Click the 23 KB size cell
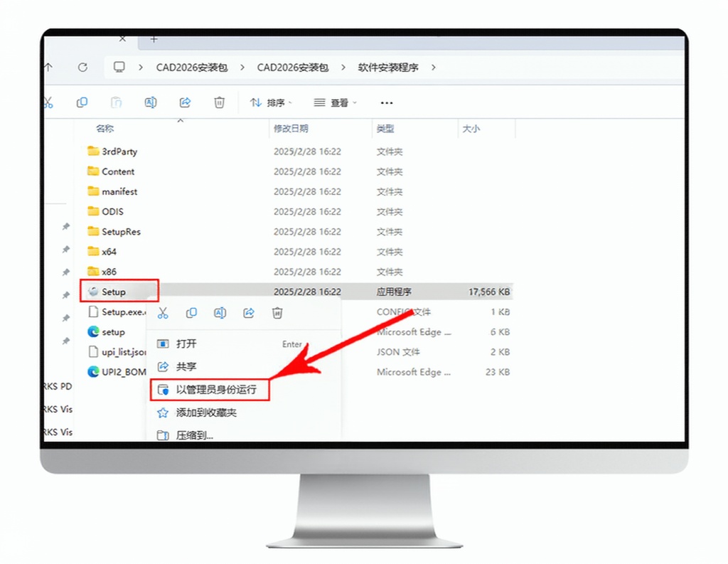 pos(498,372)
